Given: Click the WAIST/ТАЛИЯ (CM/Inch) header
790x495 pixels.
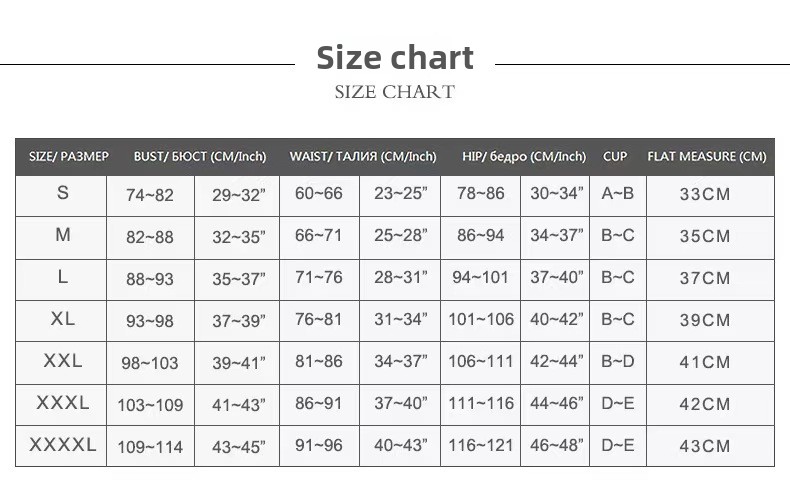Looking at the screenshot, I should point(363,157).
